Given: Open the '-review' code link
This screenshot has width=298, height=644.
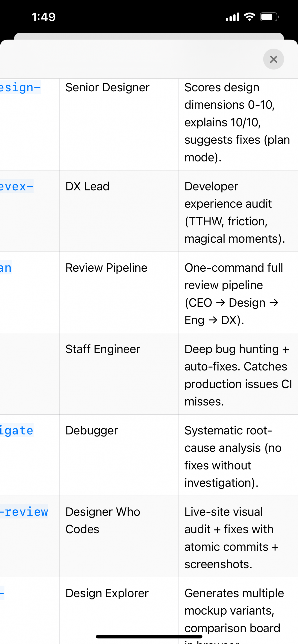Looking at the screenshot, I should [x=24, y=512].
